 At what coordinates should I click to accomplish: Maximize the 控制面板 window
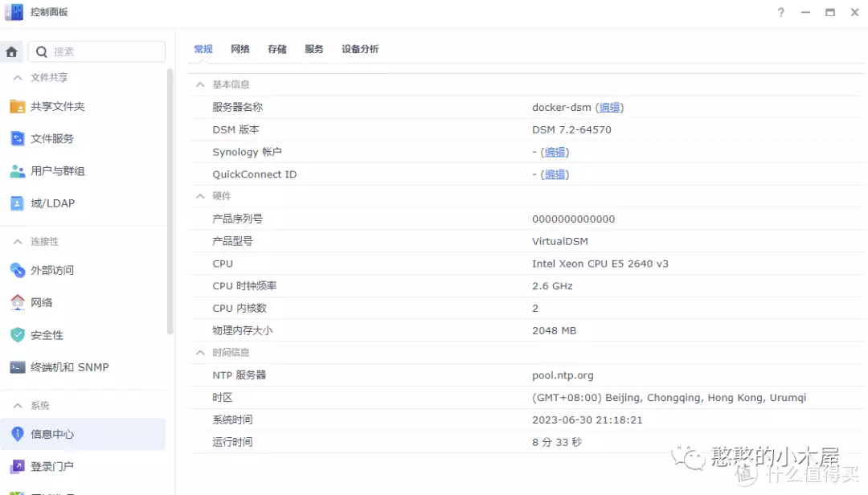click(x=829, y=12)
